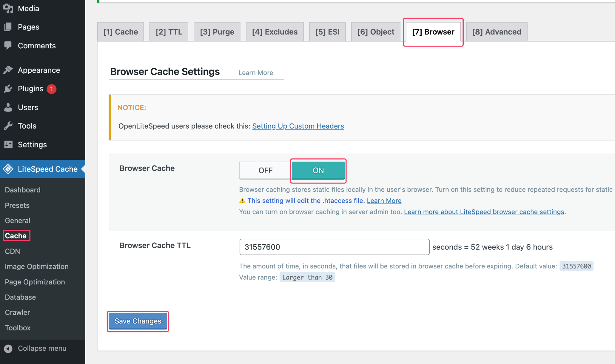Click the Comments speech bubble icon

pos(8,46)
